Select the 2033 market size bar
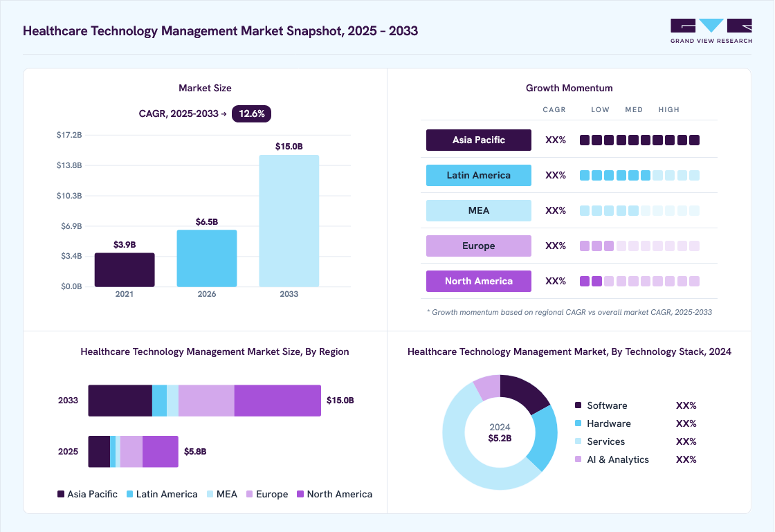The height and width of the screenshot is (532, 775). pos(289,221)
